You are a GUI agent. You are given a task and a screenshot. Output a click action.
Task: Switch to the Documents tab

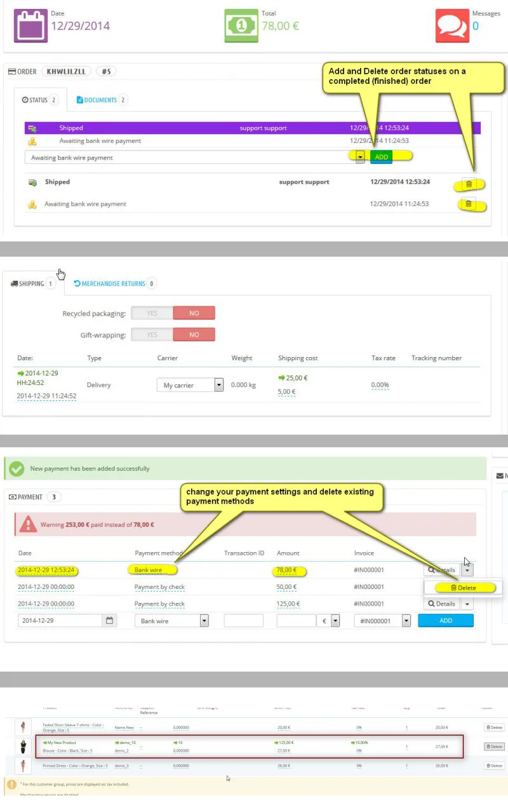102,100
